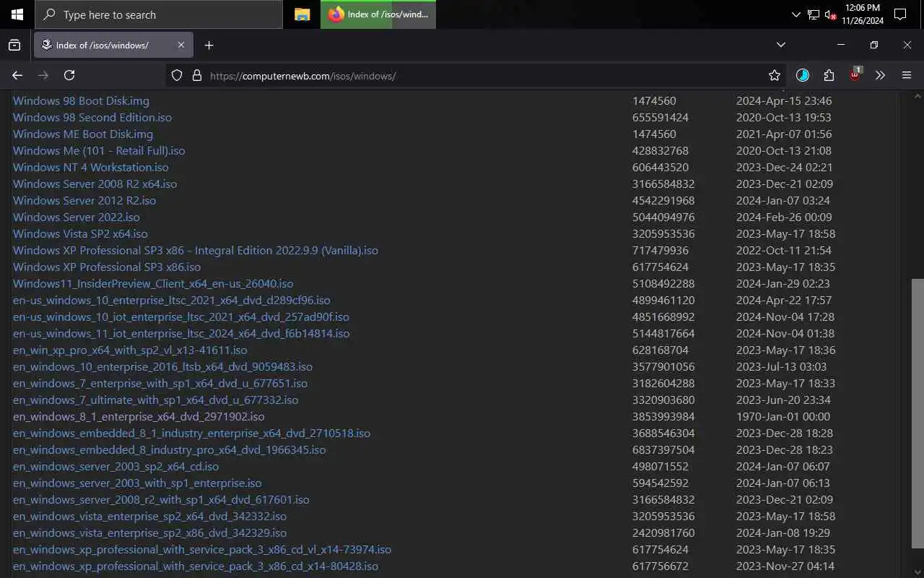Go back to the previous page
The height and width of the screenshot is (578, 924).
click(x=17, y=75)
